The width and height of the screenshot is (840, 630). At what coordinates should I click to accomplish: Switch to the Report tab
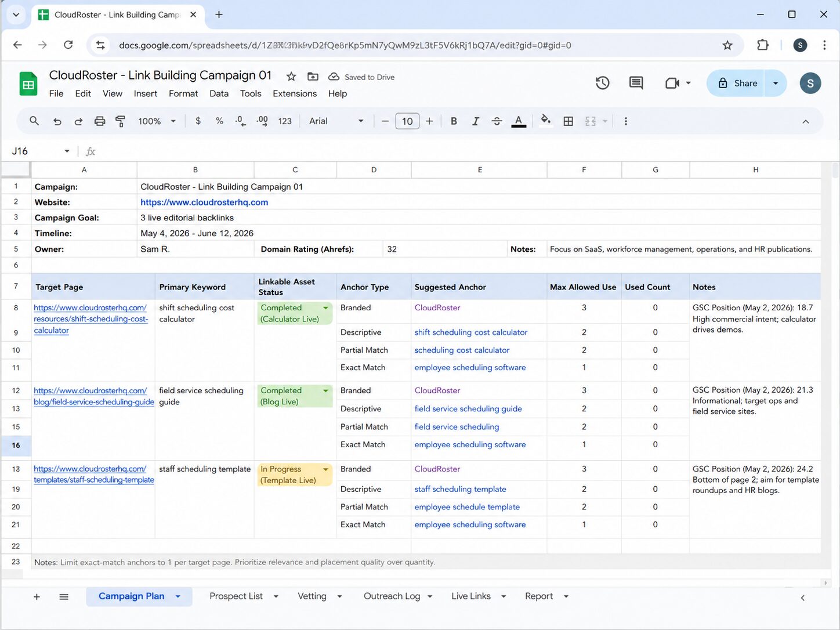click(539, 596)
